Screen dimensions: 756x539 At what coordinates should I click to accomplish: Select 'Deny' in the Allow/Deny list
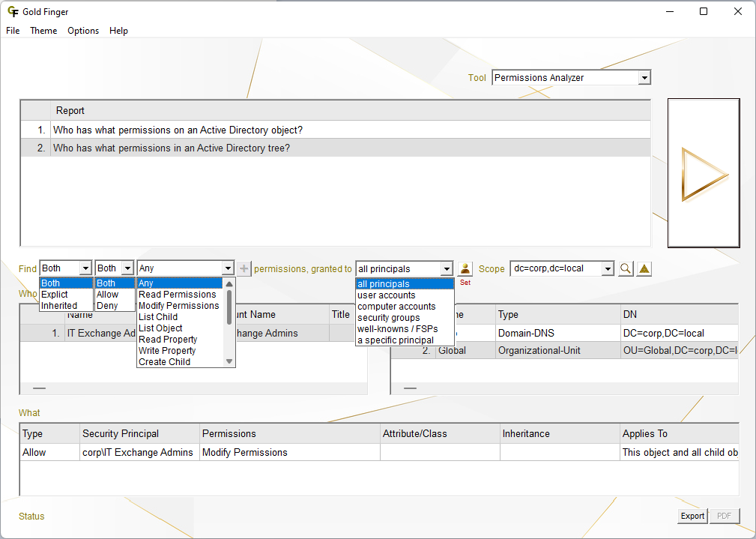[107, 306]
